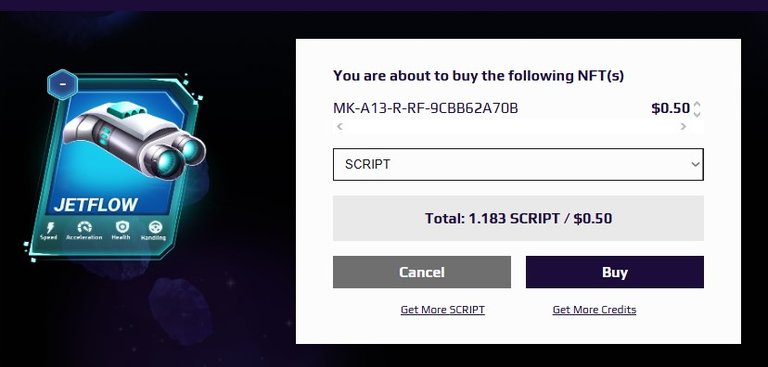This screenshot has height=367, width=768.
Task: Open the Get More Credits link
Action: tap(594, 310)
